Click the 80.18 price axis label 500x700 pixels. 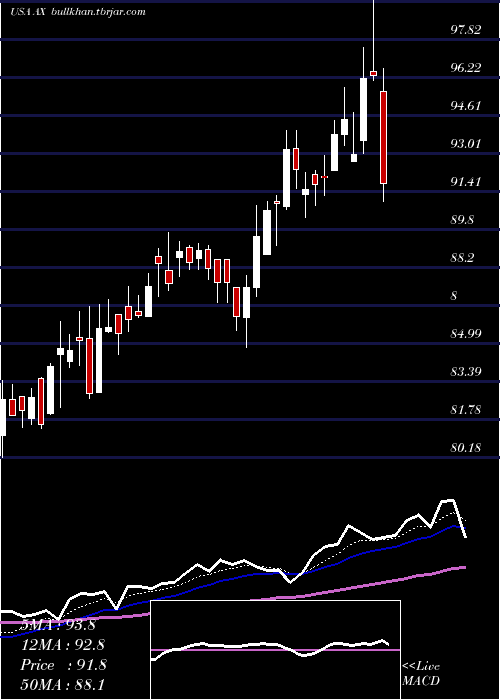466,447
